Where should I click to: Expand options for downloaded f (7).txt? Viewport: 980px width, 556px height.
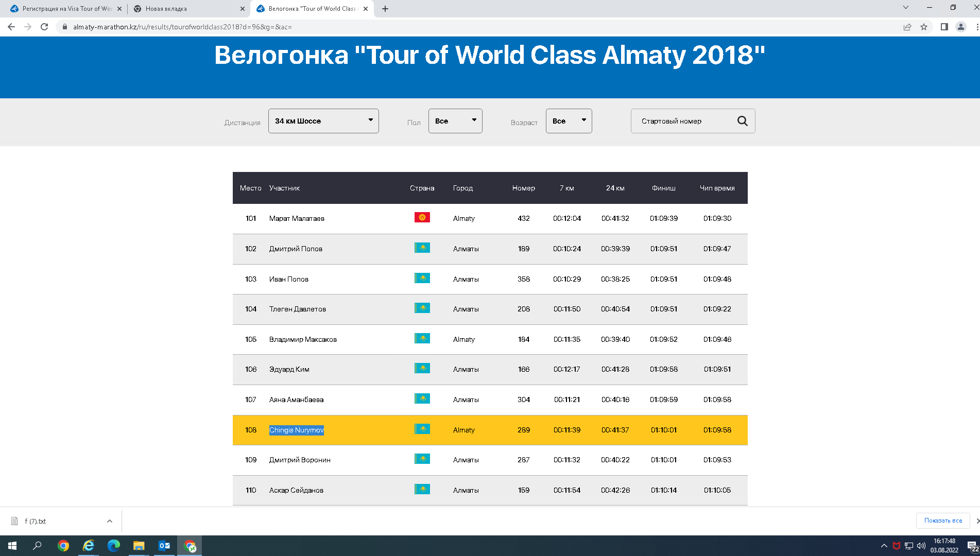[110, 521]
